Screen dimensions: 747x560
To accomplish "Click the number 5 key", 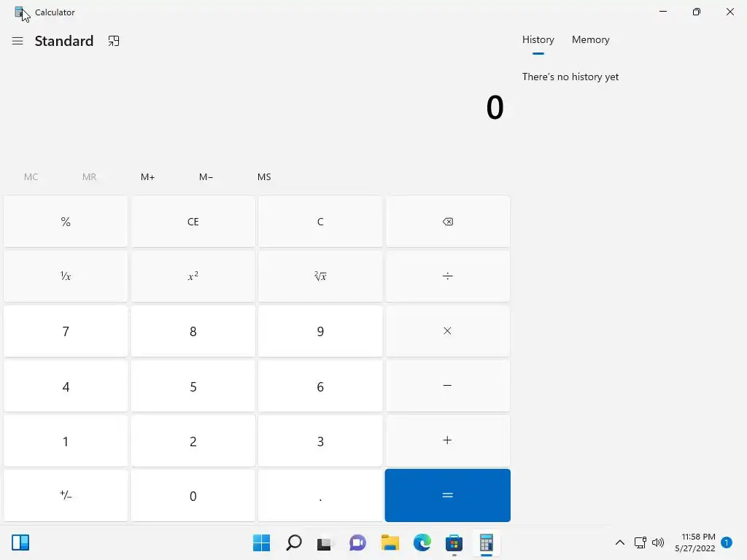I will coord(193,386).
